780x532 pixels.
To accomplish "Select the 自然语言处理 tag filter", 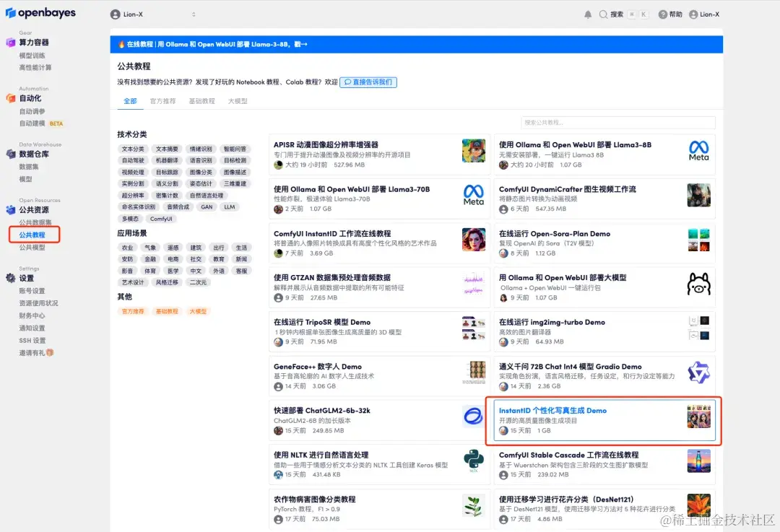I will 207,196.
